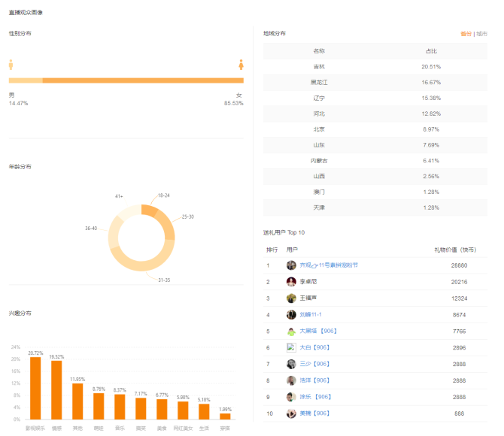Click broken image avatar of 大白
This screenshot has height=436, width=504.
coord(291,347)
